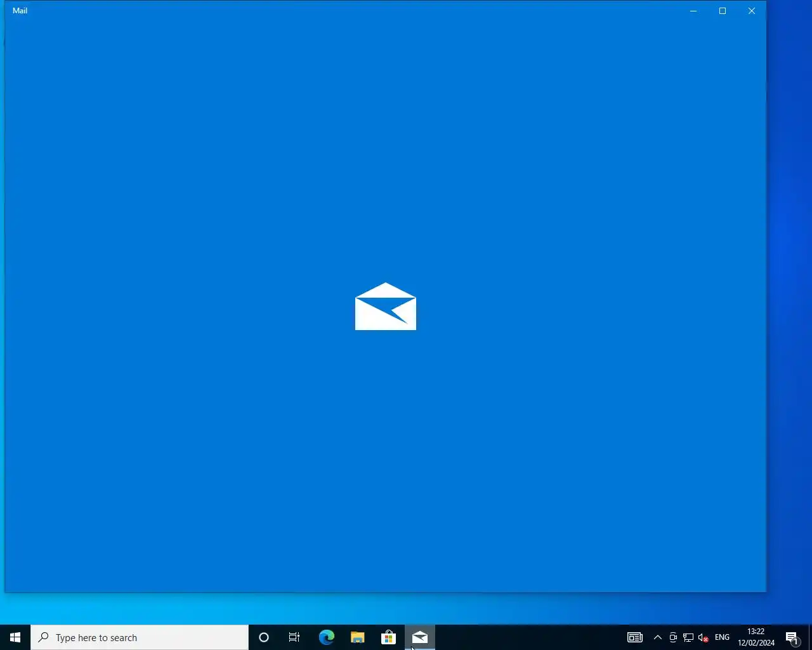Open Cortana from the taskbar
The height and width of the screenshot is (650, 812).
pyautogui.click(x=264, y=637)
